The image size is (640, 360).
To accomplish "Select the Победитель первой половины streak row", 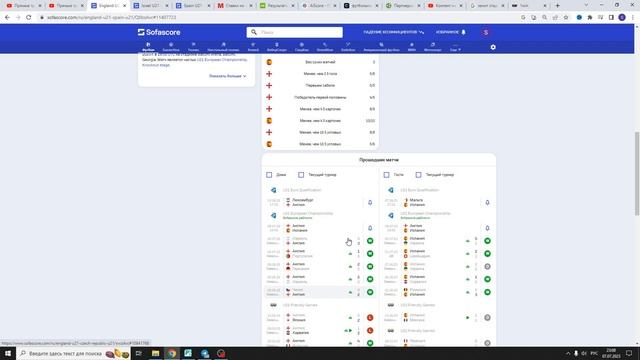I will [x=320, y=98].
